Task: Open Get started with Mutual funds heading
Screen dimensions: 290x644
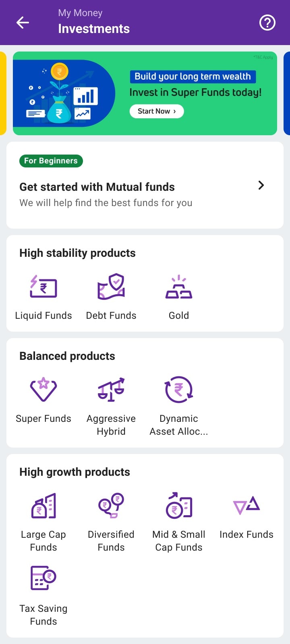Action: tap(97, 187)
